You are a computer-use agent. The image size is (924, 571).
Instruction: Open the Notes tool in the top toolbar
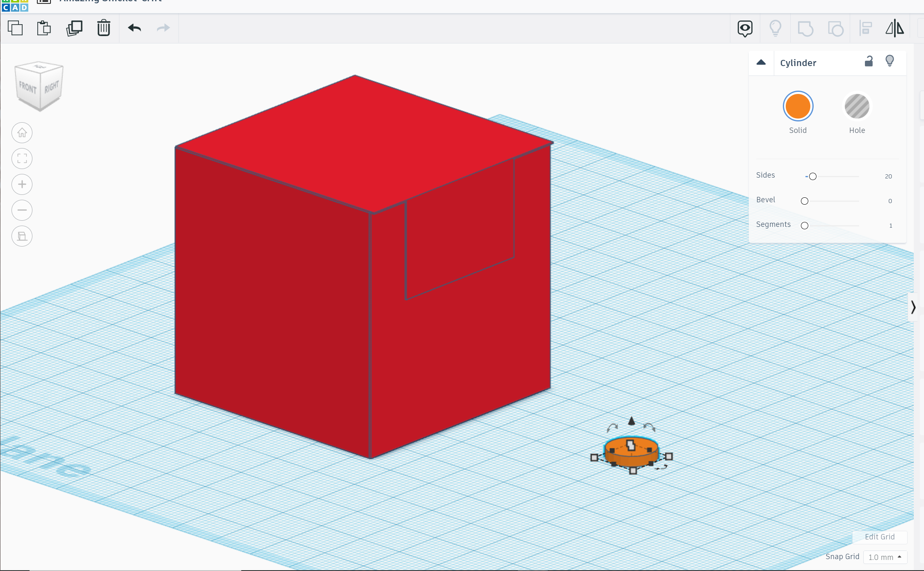745,28
